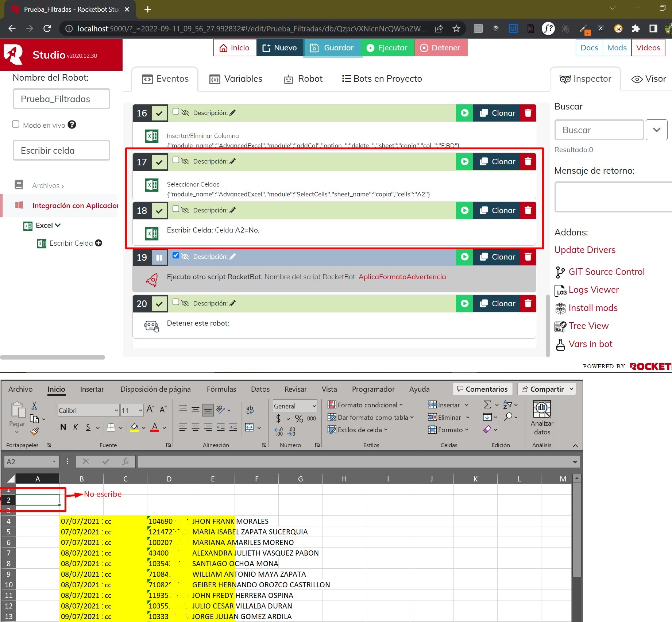Tick the checkbox on step 20

pos(176,302)
